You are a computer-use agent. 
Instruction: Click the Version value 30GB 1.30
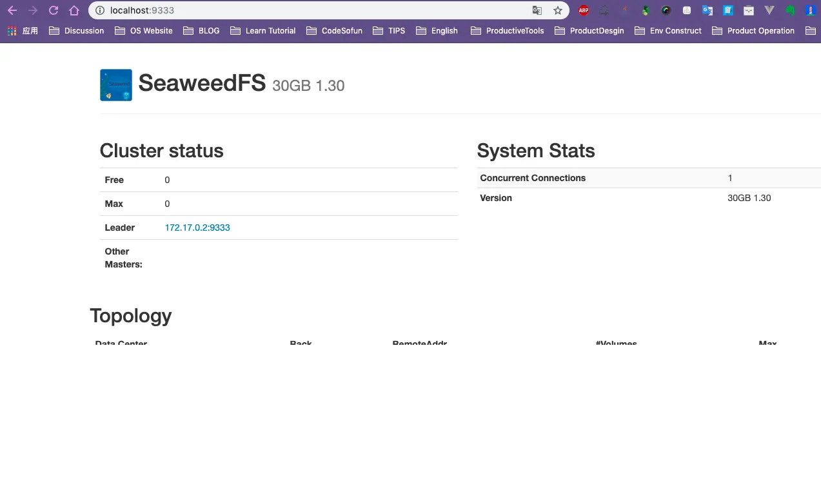(749, 198)
